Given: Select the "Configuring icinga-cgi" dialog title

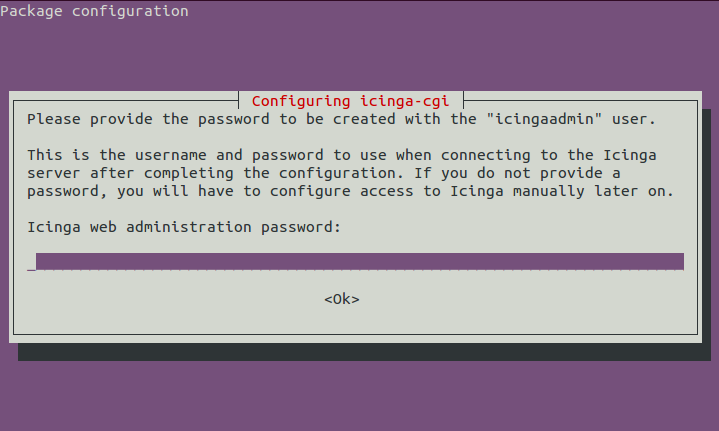Looking at the screenshot, I should (350, 101).
